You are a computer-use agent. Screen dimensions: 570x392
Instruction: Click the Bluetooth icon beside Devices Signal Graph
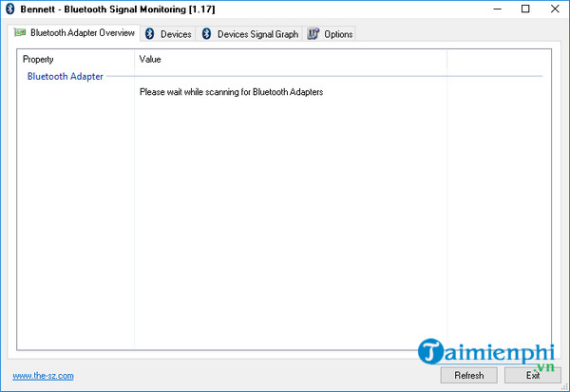[206, 34]
